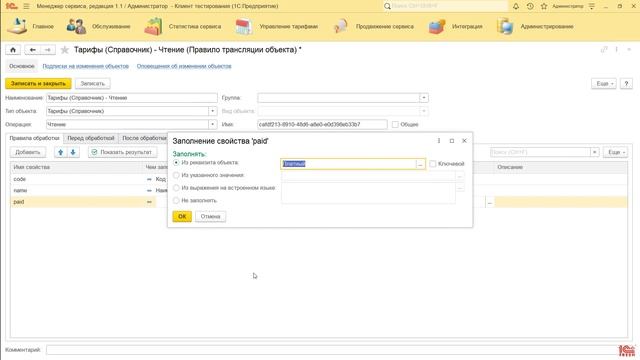640x360 pixels.
Task: Open the Администрирование section
Action: click(535, 26)
